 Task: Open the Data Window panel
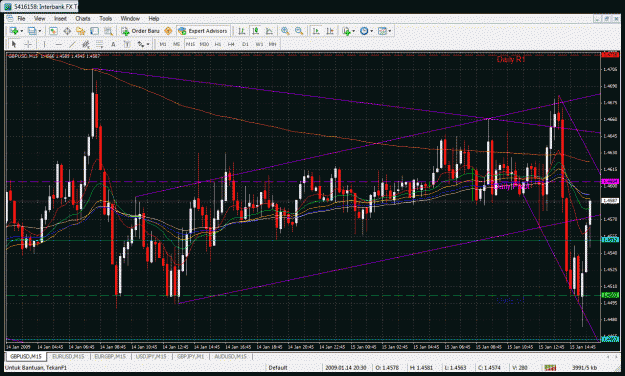click(x=67, y=31)
